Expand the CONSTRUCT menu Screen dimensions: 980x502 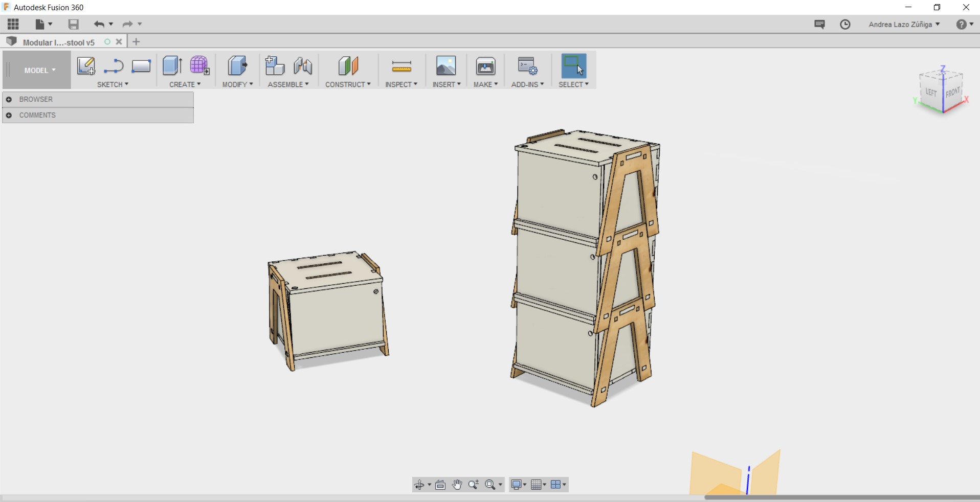click(x=348, y=84)
